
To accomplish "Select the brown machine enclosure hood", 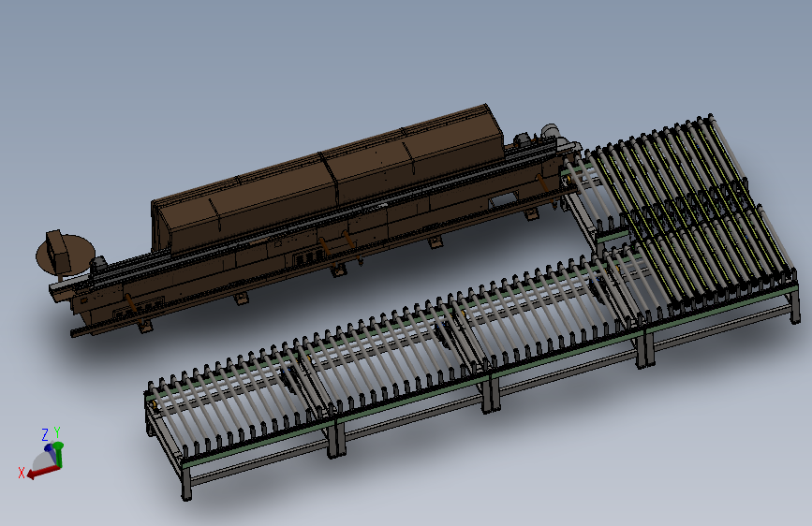I will (326, 179).
